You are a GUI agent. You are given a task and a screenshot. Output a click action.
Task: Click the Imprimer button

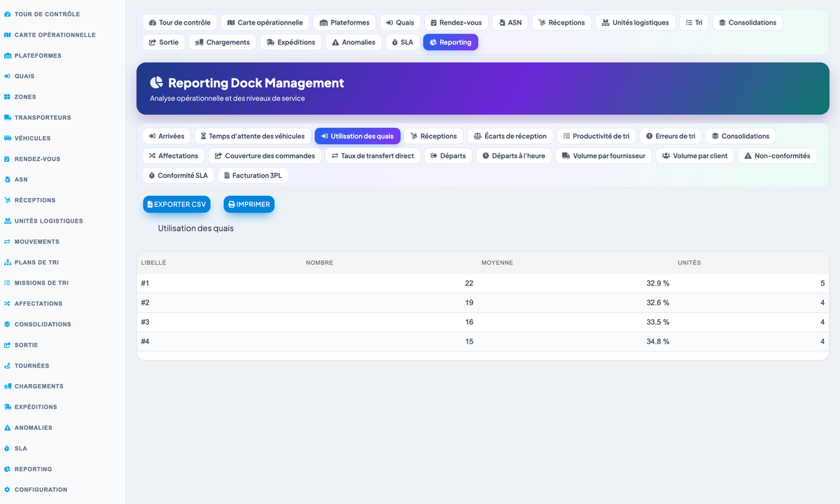249,204
